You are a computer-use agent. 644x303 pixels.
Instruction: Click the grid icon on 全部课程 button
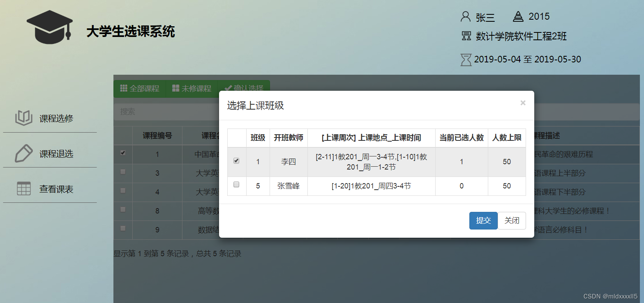point(123,88)
